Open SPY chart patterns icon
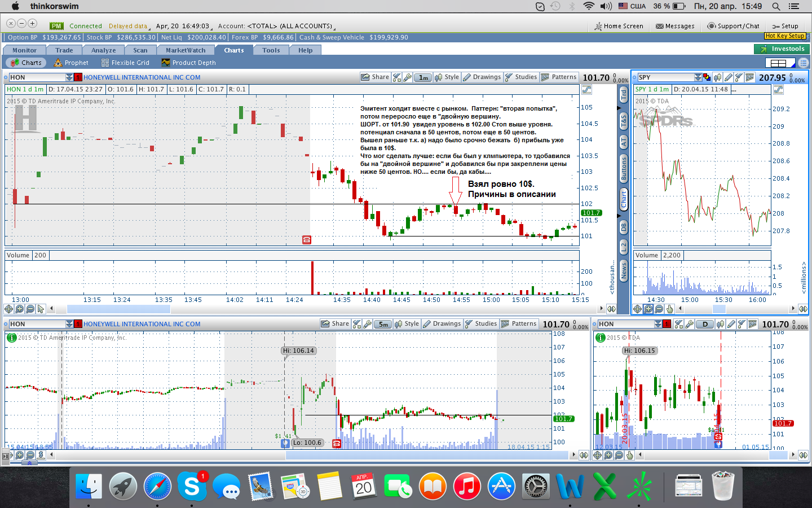 [750, 77]
